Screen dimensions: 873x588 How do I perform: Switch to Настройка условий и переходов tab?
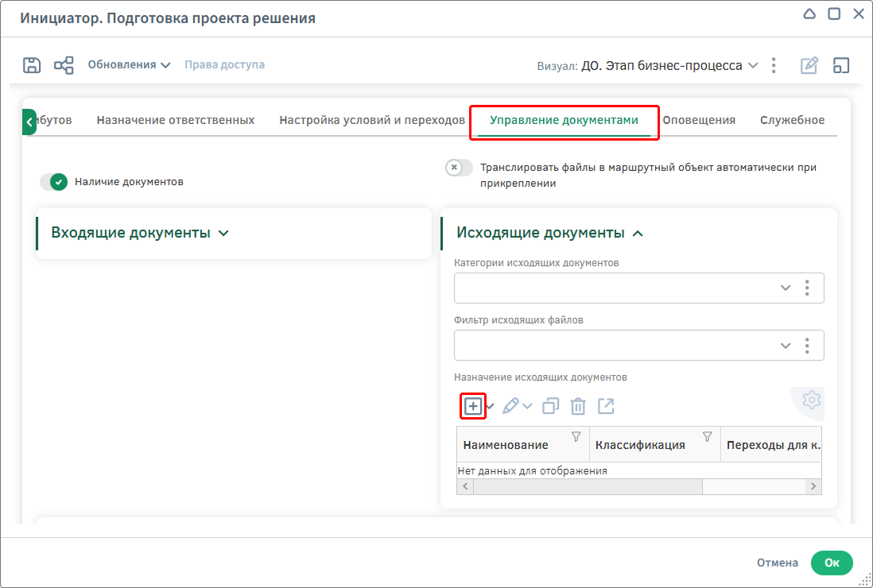tap(372, 120)
